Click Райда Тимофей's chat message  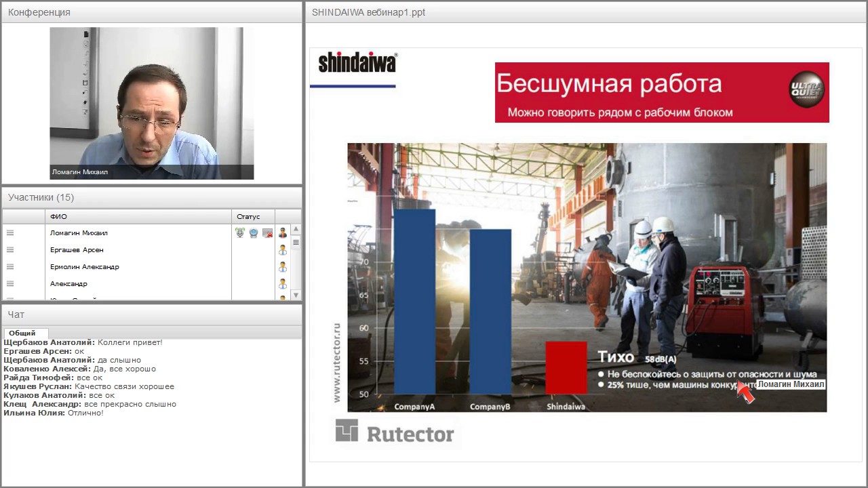(x=53, y=378)
